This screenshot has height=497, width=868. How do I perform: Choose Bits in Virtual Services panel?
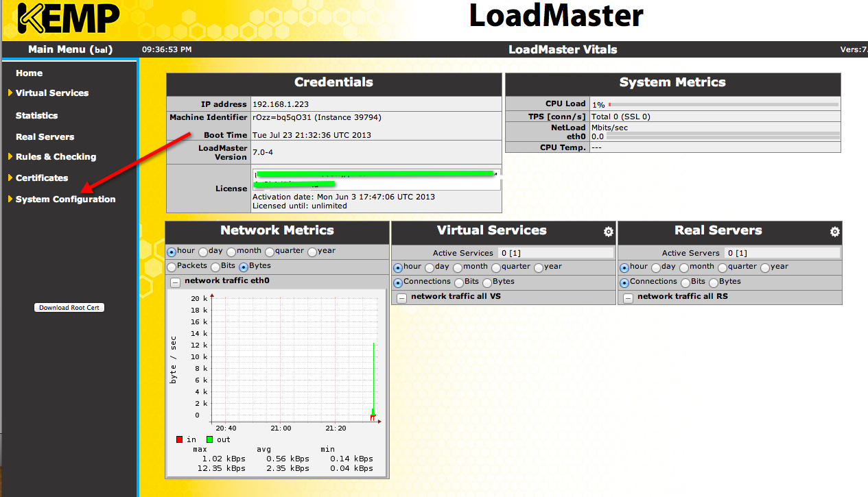click(x=458, y=282)
